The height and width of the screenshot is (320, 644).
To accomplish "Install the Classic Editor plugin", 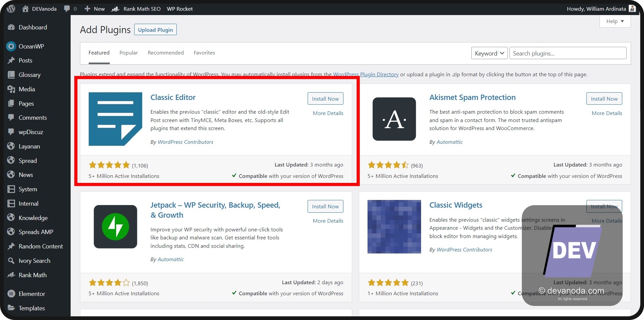I will point(325,99).
